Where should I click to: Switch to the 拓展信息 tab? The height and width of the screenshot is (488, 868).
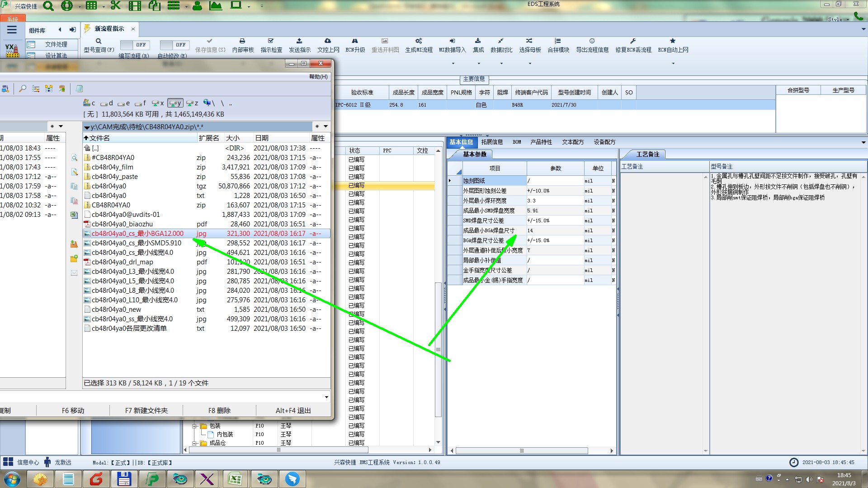pyautogui.click(x=492, y=142)
